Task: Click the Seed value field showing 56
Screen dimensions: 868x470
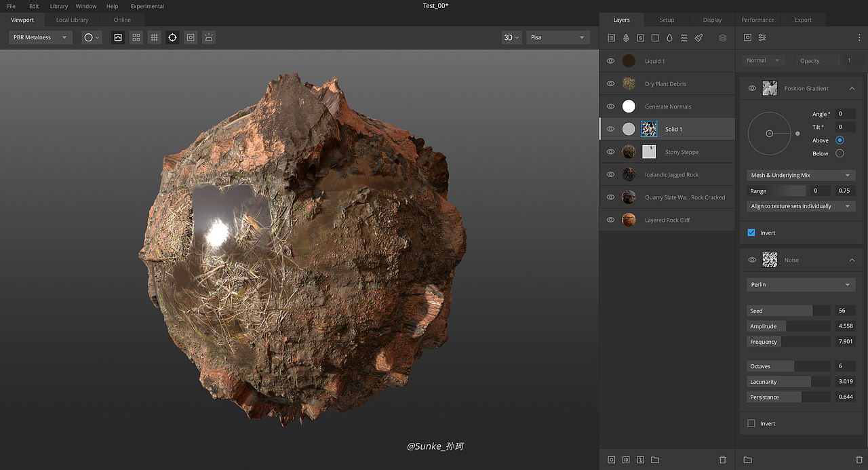Action: click(x=845, y=311)
